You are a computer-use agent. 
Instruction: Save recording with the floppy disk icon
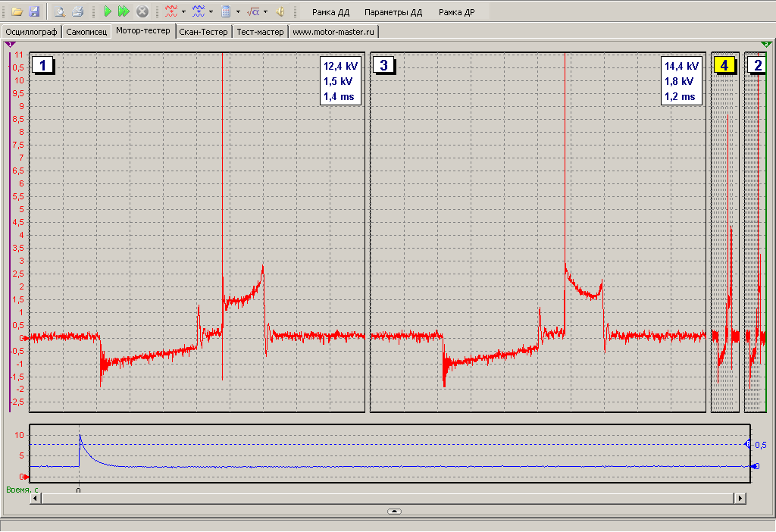pos(34,11)
